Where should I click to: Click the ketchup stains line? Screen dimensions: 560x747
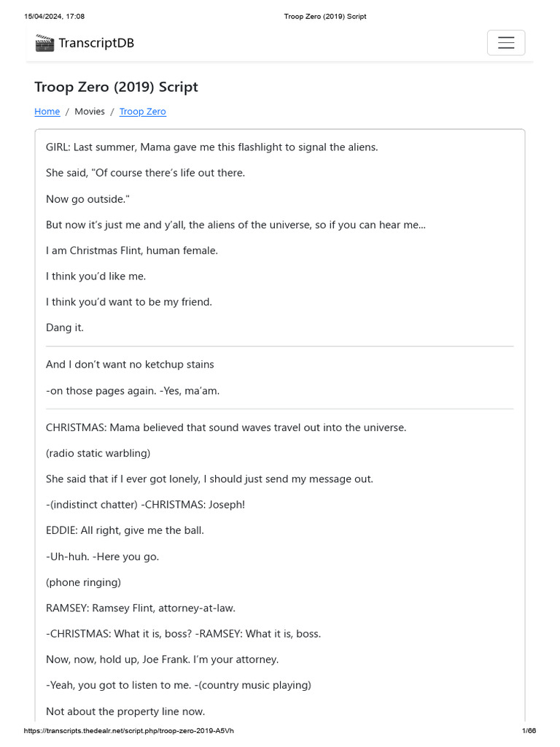click(130, 364)
